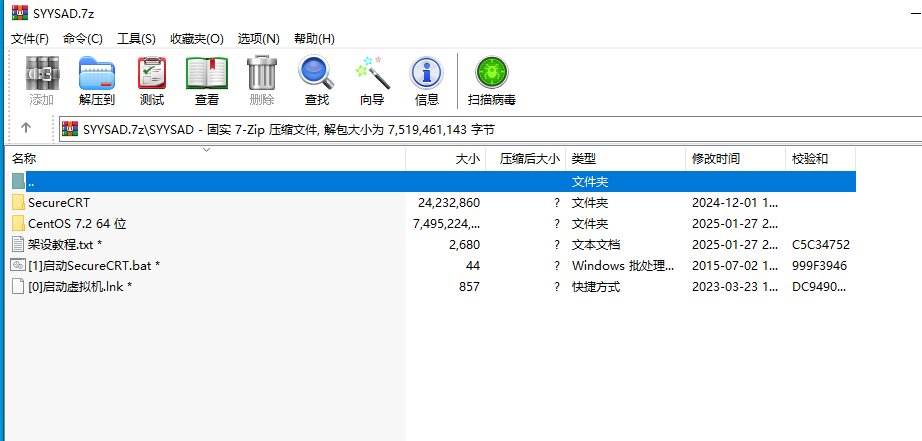Click the 快捷方式 type cell
922x441 pixels.
click(x=596, y=287)
